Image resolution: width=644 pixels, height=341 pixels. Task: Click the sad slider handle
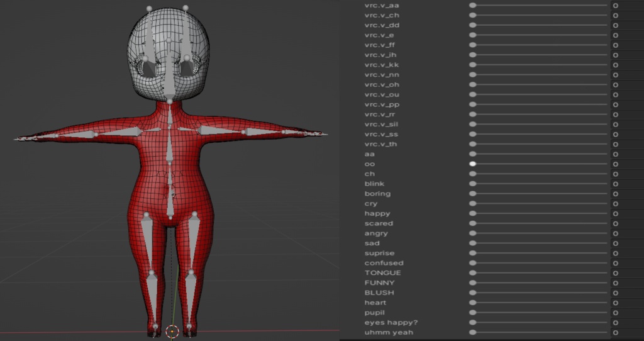coord(473,243)
